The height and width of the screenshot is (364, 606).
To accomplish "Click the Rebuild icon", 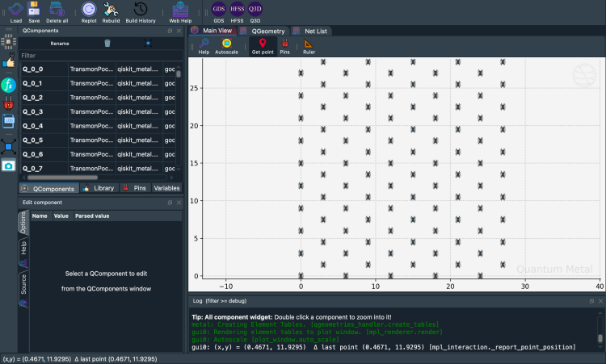I will click(111, 12).
